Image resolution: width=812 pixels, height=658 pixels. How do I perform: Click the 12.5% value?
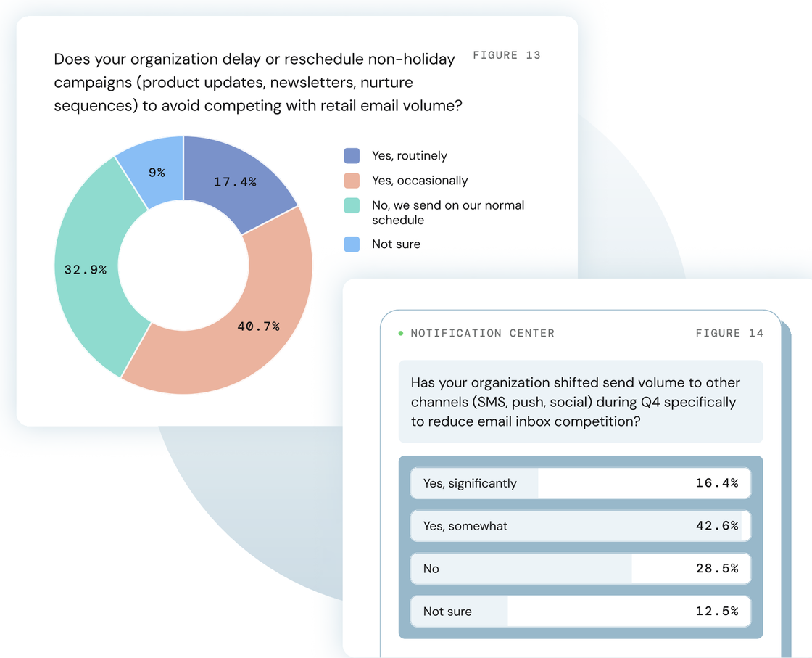pyautogui.click(x=717, y=612)
